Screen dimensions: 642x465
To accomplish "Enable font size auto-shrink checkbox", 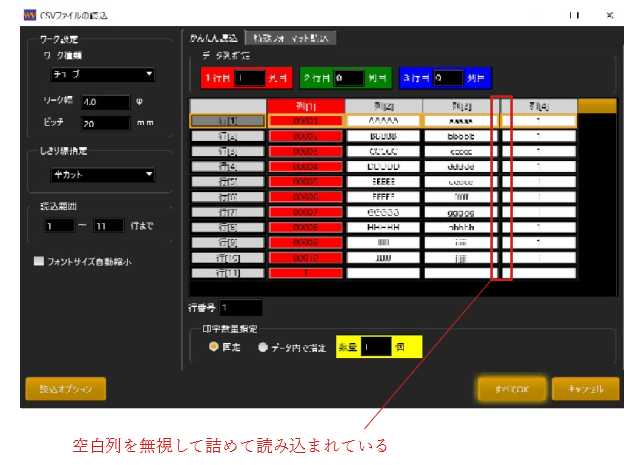I will tap(39, 262).
